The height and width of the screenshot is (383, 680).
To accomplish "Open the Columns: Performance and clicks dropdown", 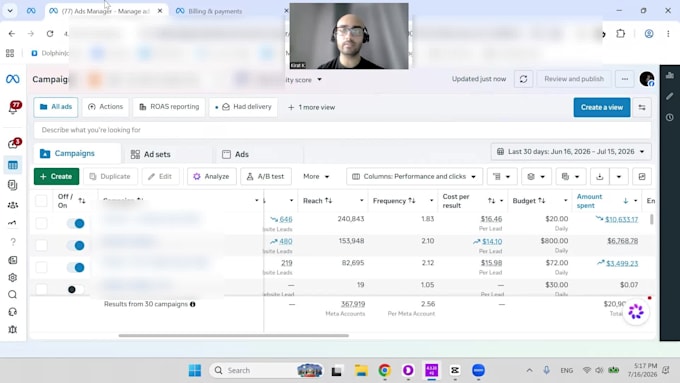I will [414, 177].
